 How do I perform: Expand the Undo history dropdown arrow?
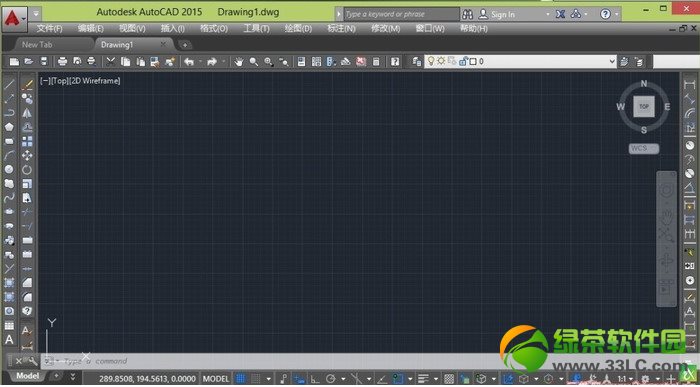pos(200,62)
